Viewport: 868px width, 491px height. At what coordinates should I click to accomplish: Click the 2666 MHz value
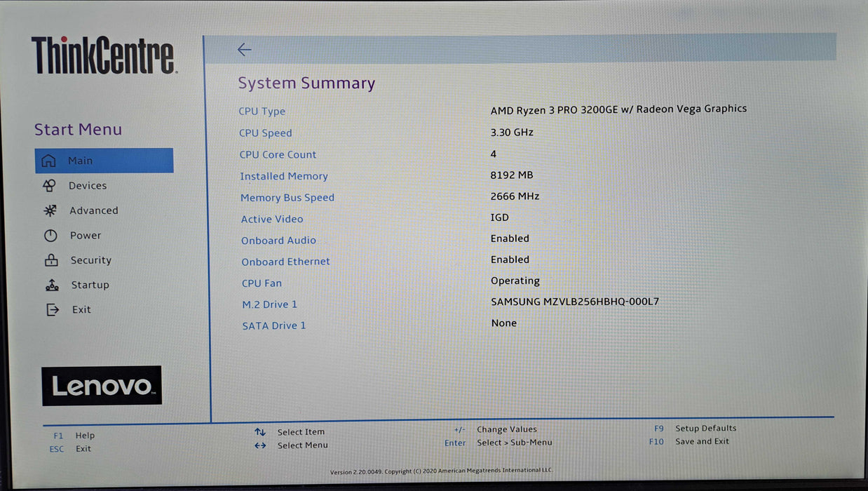515,196
